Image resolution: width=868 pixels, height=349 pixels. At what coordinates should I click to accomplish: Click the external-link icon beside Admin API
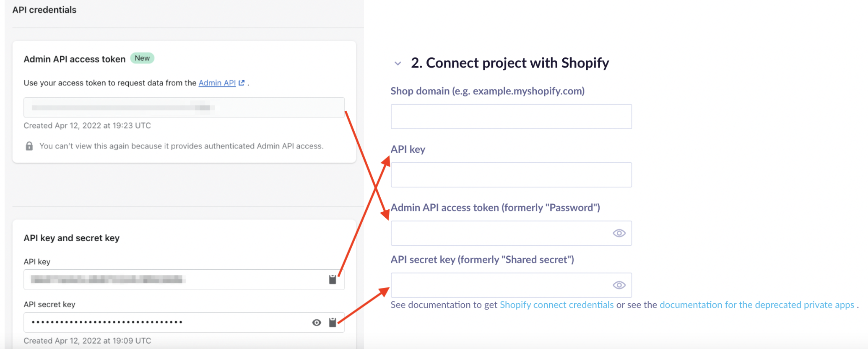click(242, 83)
